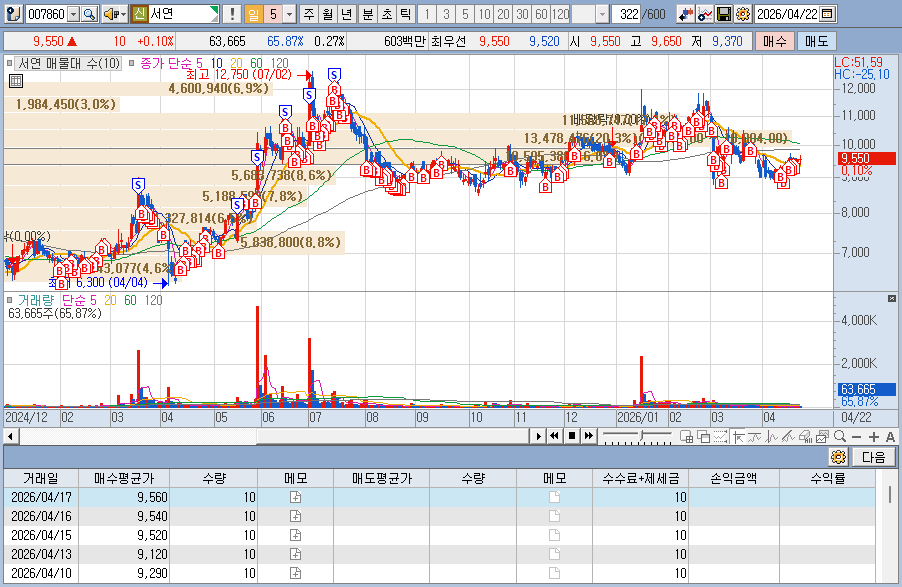Toggle the 서연 매물대 indicator square
902x587 pixels.
(9, 63)
